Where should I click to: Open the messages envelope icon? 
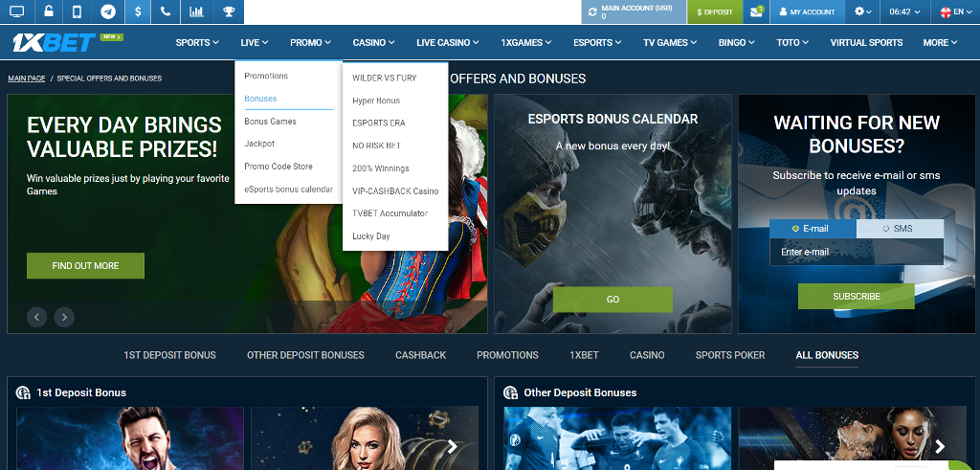point(756,11)
